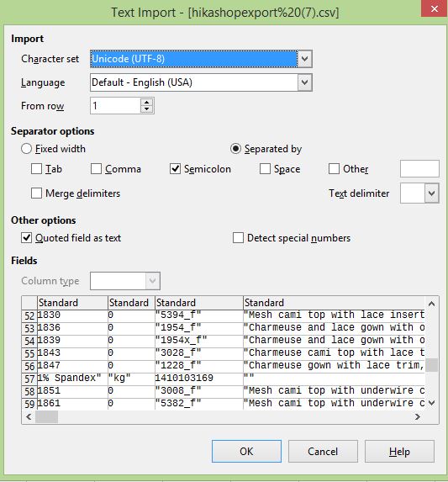The image size is (448, 482).
Task: Uncheck the Semicolon separator checkbox
Action: click(x=175, y=169)
